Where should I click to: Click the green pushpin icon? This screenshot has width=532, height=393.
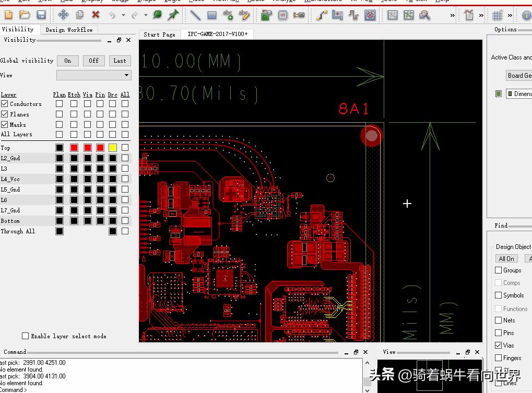(173, 15)
